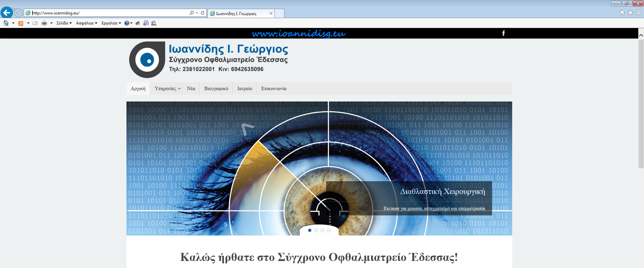This screenshot has width=644, height=268.
Task: Minimize the browser window
Action: [616, 3]
